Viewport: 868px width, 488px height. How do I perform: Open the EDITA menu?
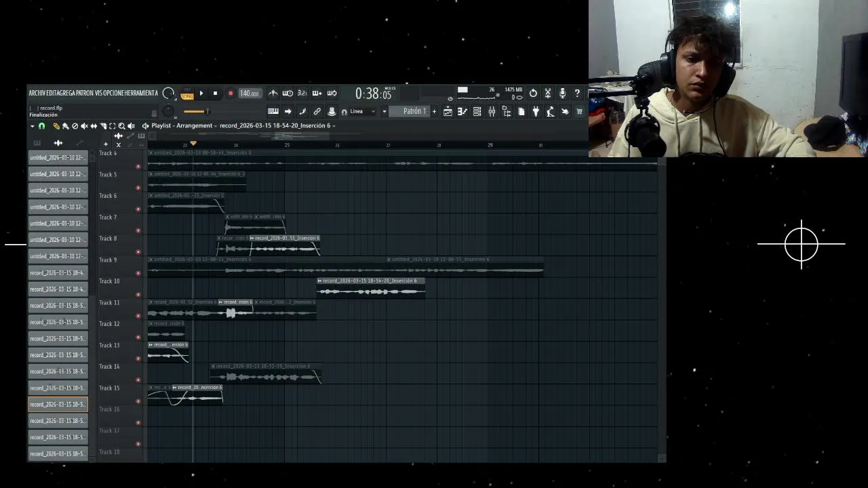point(53,93)
